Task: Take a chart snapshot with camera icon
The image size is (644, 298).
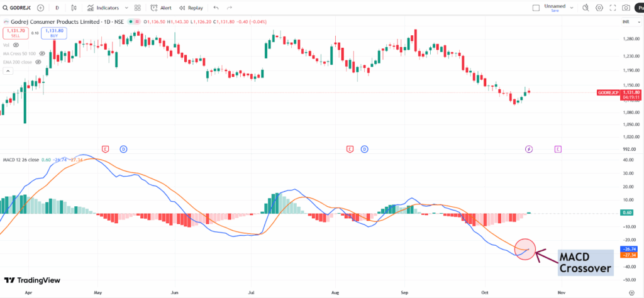Action: 625,8
